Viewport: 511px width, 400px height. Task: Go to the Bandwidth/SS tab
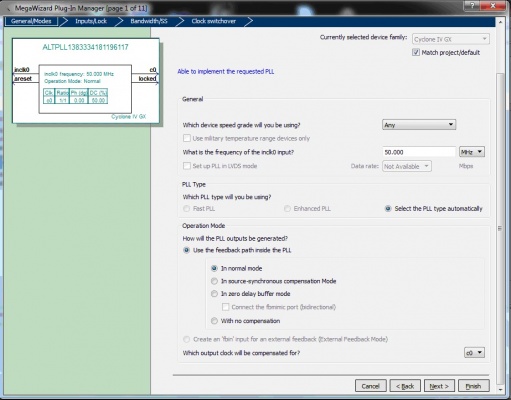pos(149,21)
